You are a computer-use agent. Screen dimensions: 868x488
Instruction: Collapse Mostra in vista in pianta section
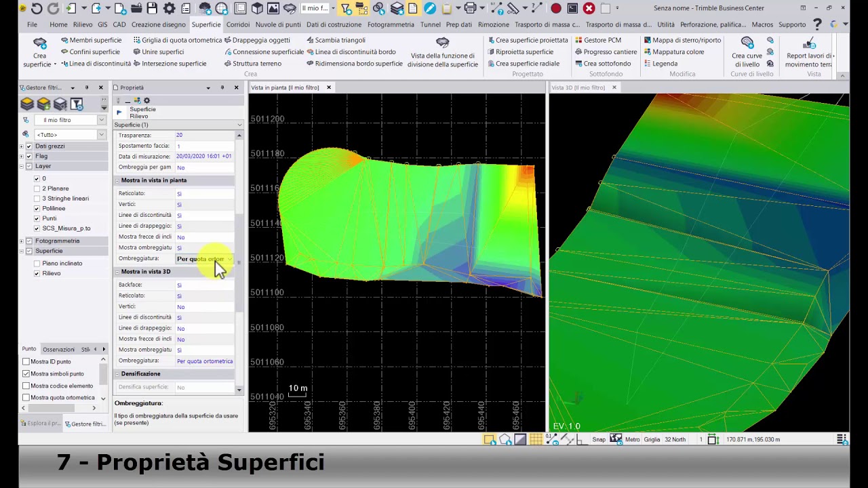(x=117, y=180)
